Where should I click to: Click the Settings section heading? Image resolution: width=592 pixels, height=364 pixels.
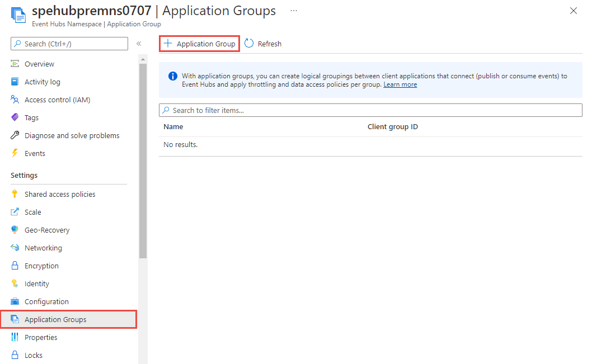[x=24, y=175]
